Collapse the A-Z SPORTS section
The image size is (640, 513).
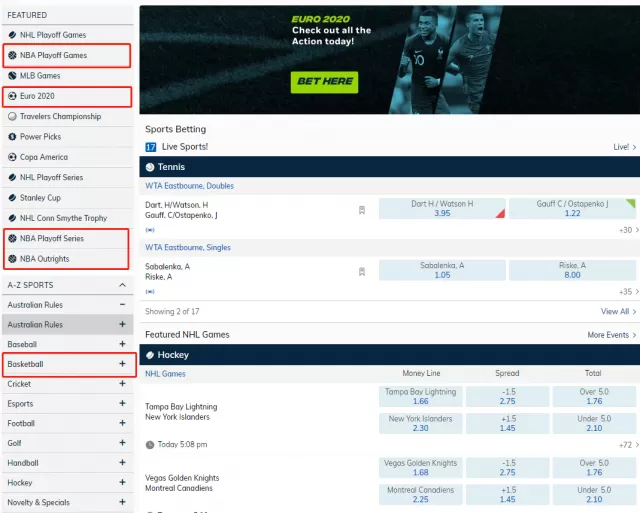click(x=122, y=285)
